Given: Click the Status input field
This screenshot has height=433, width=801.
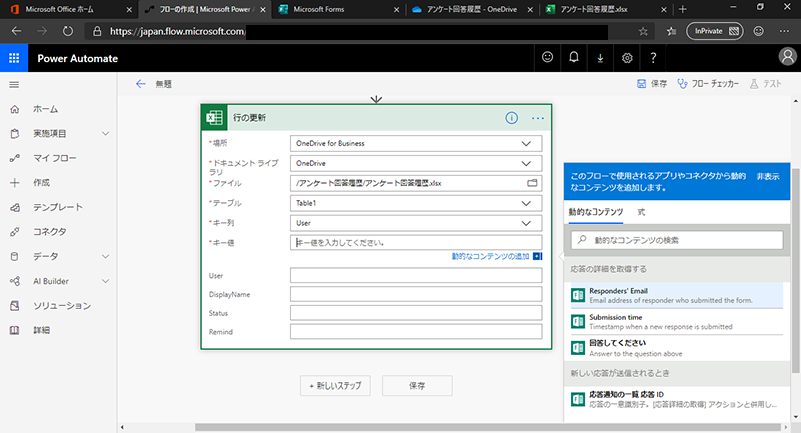Looking at the screenshot, I should (x=416, y=312).
